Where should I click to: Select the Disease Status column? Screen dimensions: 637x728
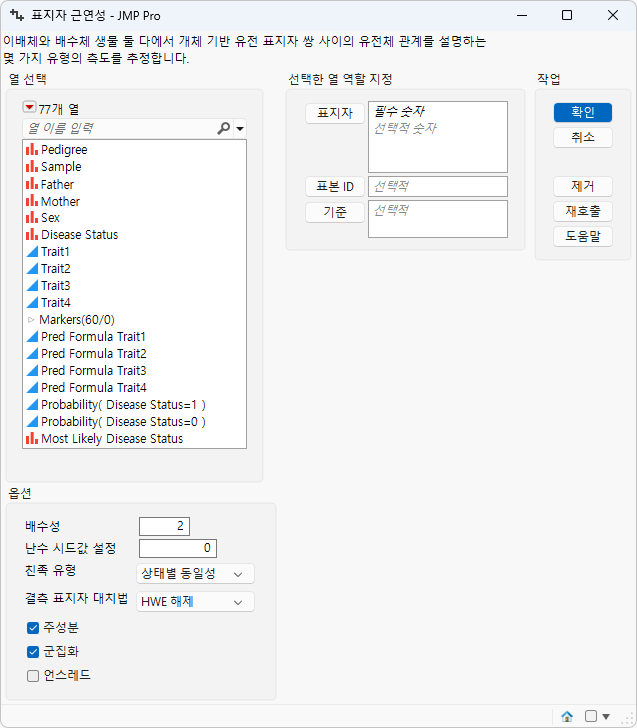79,234
